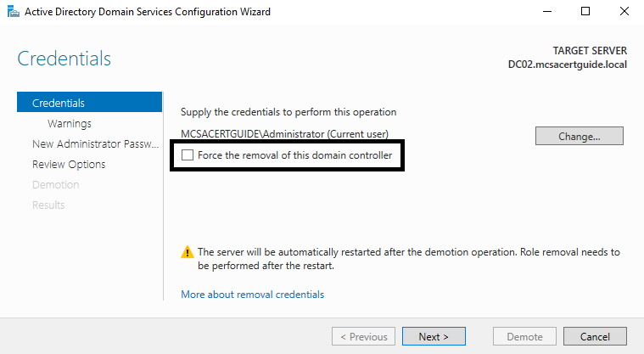Cancel the configuration wizard
This screenshot has width=644, height=354.
[x=595, y=336]
